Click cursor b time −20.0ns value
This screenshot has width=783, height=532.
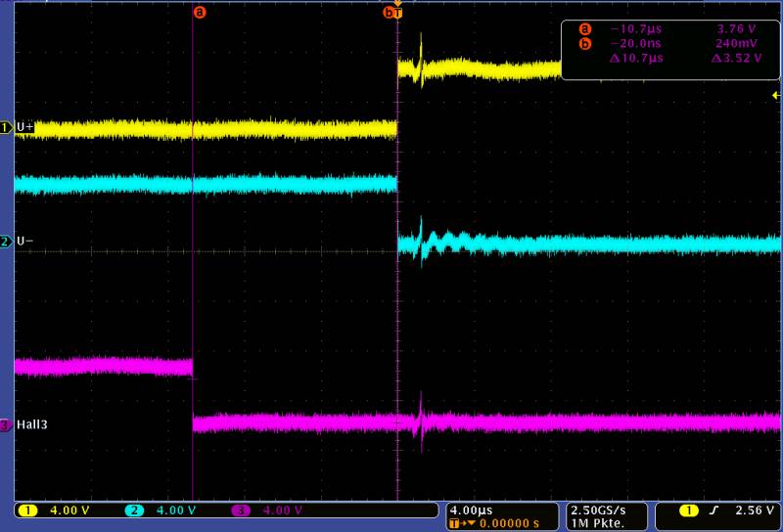(636, 43)
